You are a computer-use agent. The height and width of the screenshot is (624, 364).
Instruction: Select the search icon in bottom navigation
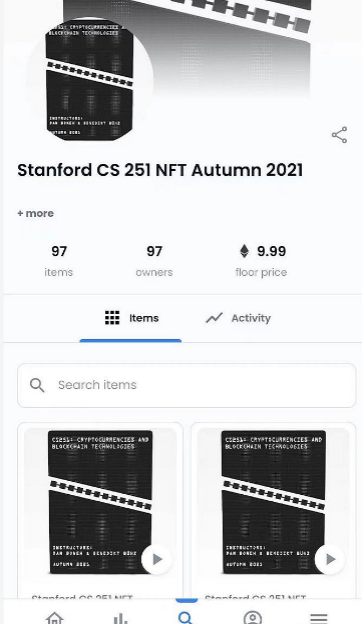pyautogui.click(x=186, y=617)
